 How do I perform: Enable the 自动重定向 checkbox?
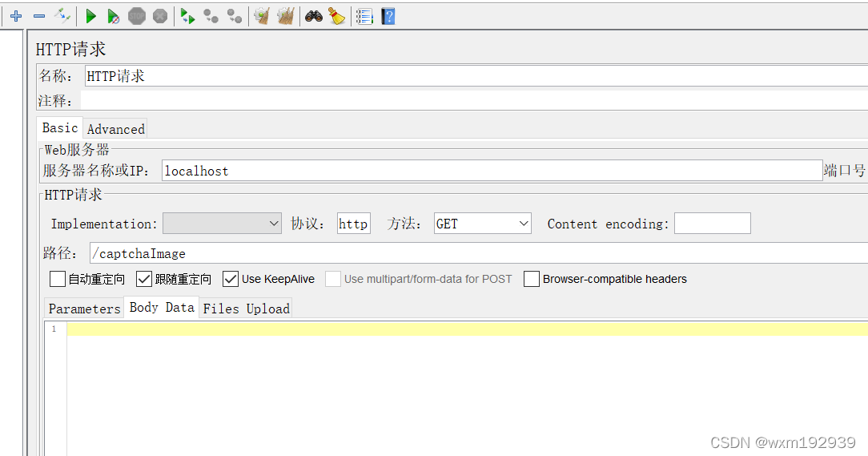click(58, 279)
